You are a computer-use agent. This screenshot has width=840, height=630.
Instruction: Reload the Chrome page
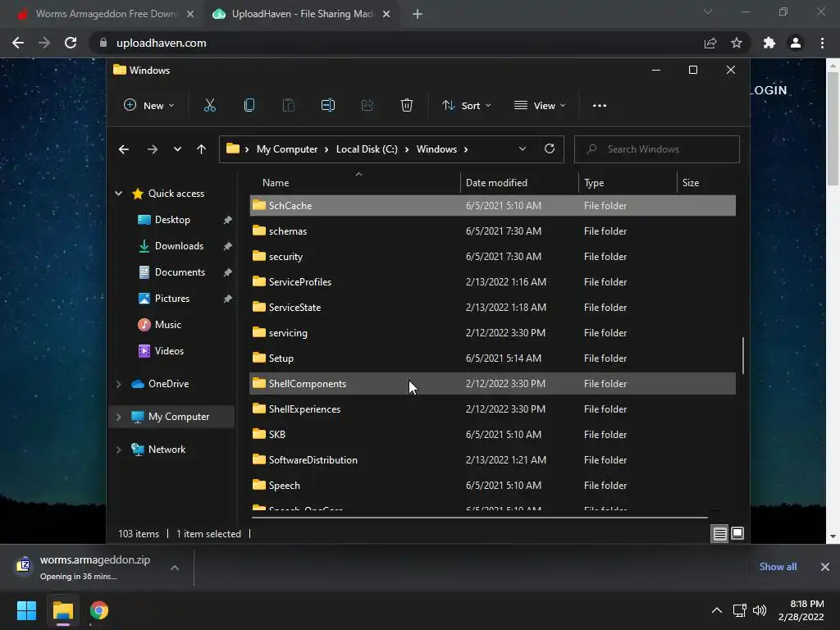click(x=71, y=43)
